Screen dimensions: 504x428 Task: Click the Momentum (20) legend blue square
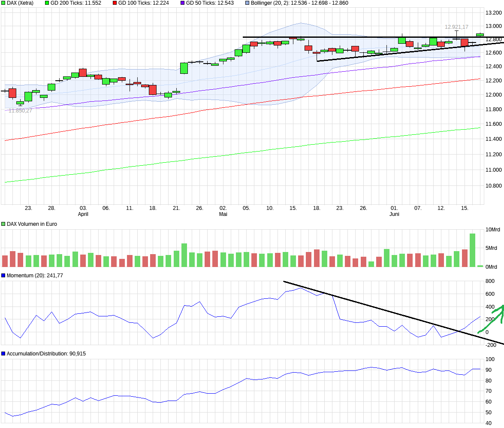[x=3, y=276]
